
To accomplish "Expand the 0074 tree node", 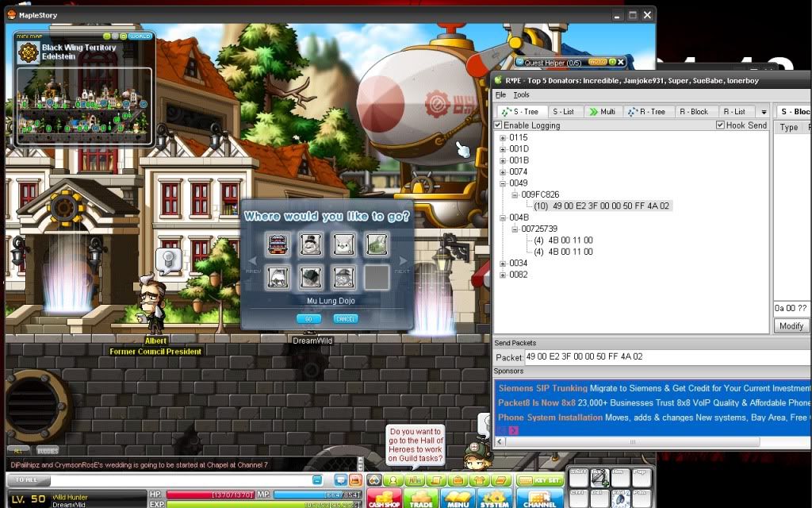I will pos(502,172).
